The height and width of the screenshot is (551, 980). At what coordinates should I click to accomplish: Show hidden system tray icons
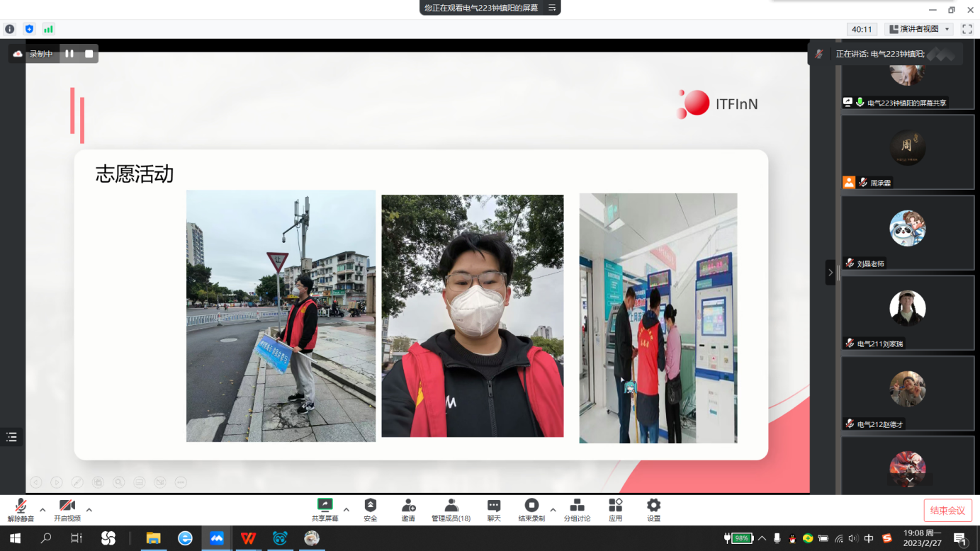[x=762, y=538]
